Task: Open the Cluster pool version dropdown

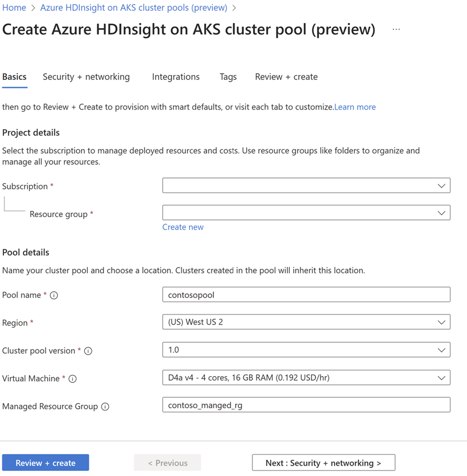Action: 306,350
